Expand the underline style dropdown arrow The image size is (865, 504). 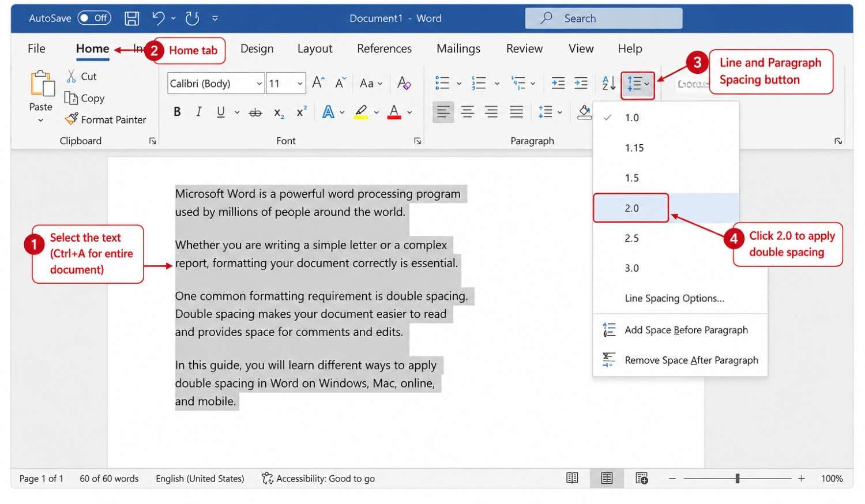coord(237,112)
